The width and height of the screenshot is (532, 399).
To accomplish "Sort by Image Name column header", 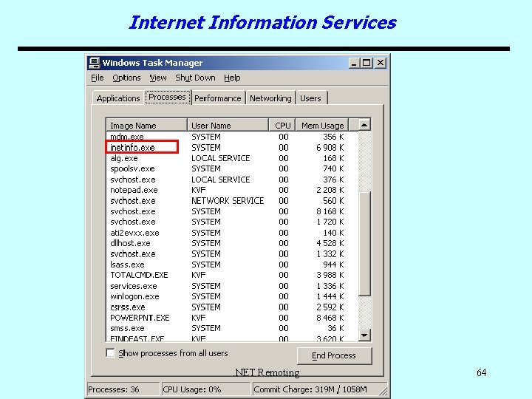I will click(146, 126).
